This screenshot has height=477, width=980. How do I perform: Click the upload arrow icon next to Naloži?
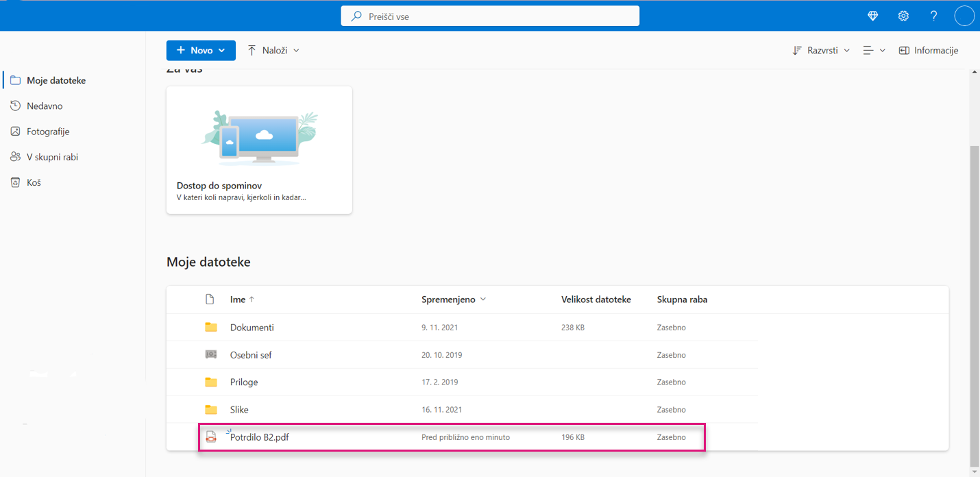tap(252, 50)
